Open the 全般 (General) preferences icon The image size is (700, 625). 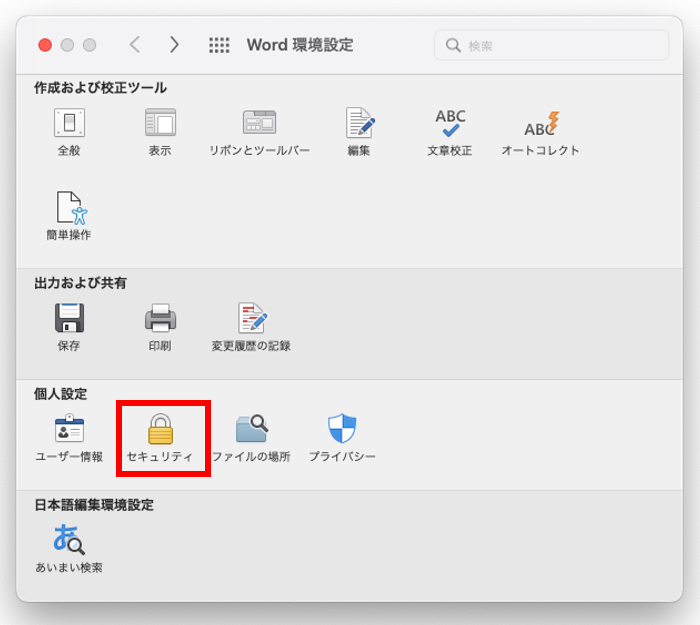(69, 123)
